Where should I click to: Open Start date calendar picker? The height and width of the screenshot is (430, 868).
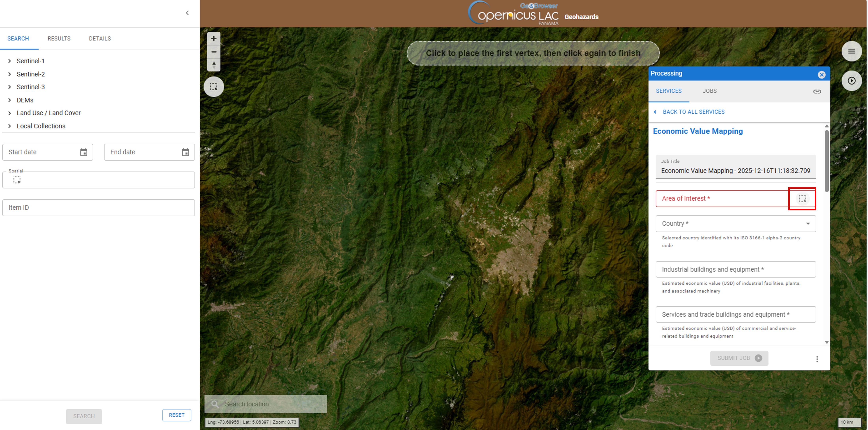point(84,152)
